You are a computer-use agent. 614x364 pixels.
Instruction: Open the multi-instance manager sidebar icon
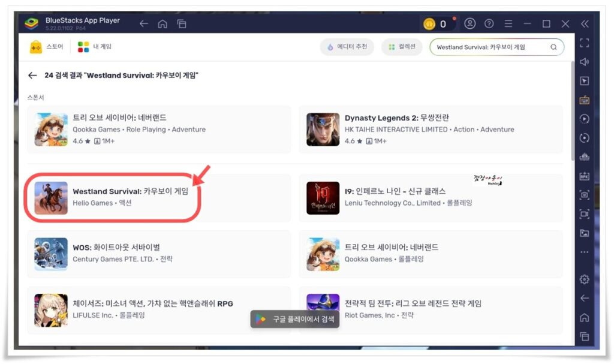pyautogui.click(x=584, y=157)
